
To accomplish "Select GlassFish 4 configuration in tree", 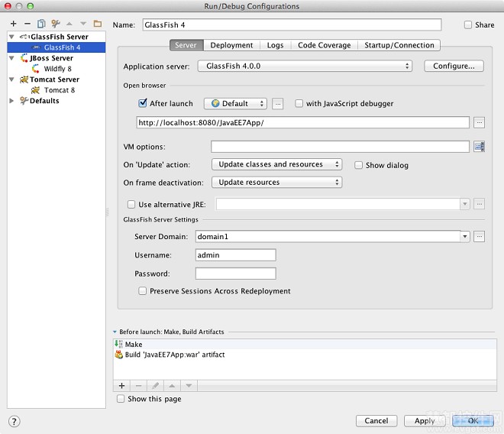I will point(57,47).
